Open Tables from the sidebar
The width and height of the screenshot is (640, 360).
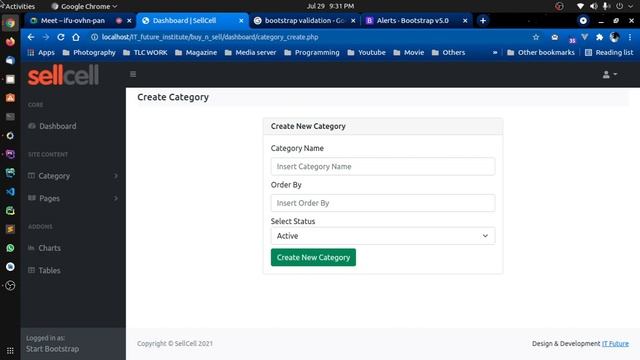pyautogui.click(x=49, y=270)
